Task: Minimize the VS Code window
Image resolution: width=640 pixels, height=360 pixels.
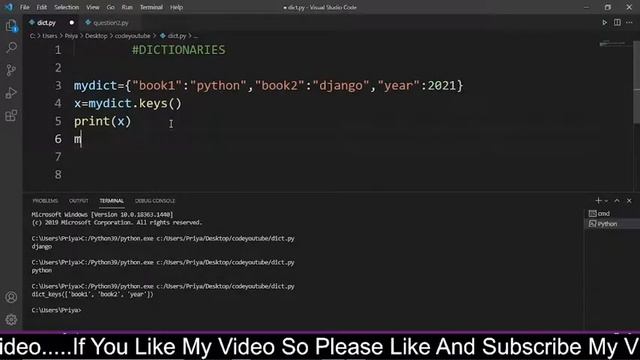Action: pyautogui.click(x=587, y=7)
